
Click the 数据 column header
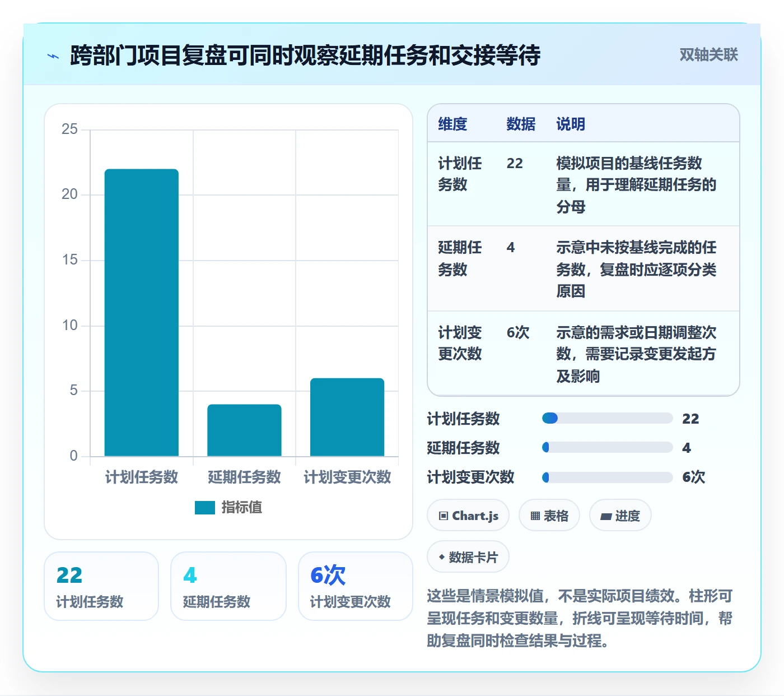coord(521,124)
